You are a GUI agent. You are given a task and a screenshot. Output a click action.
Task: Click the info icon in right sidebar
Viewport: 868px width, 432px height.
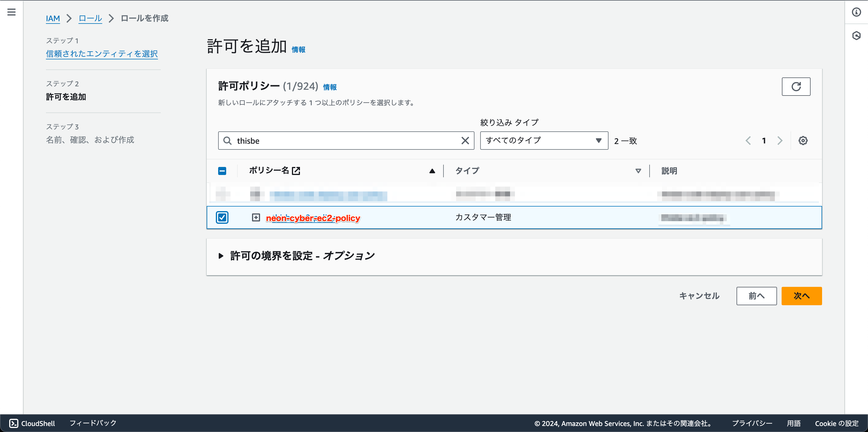click(856, 12)
